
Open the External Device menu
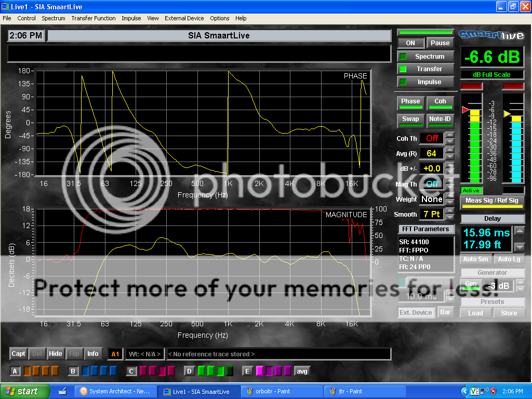(184, 18)
